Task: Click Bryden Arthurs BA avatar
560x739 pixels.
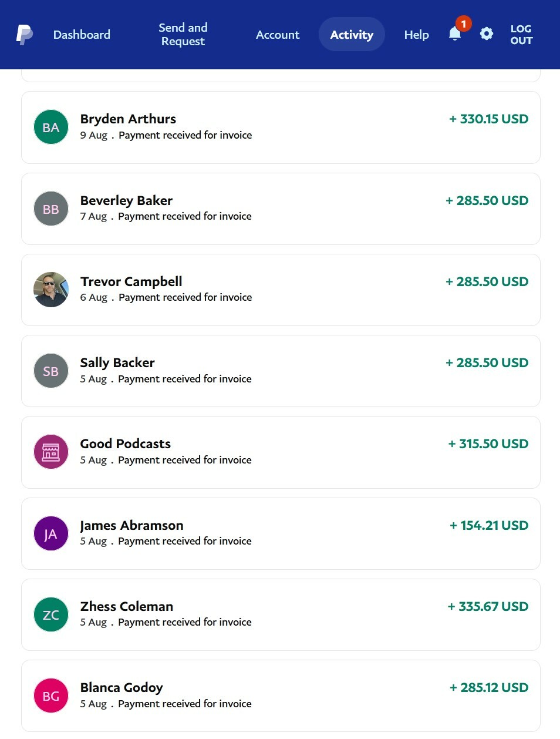Action: point(51,127)
